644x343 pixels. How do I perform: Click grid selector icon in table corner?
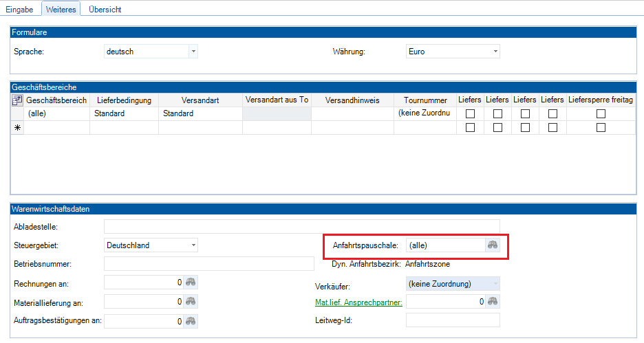(x=17, y=100)
